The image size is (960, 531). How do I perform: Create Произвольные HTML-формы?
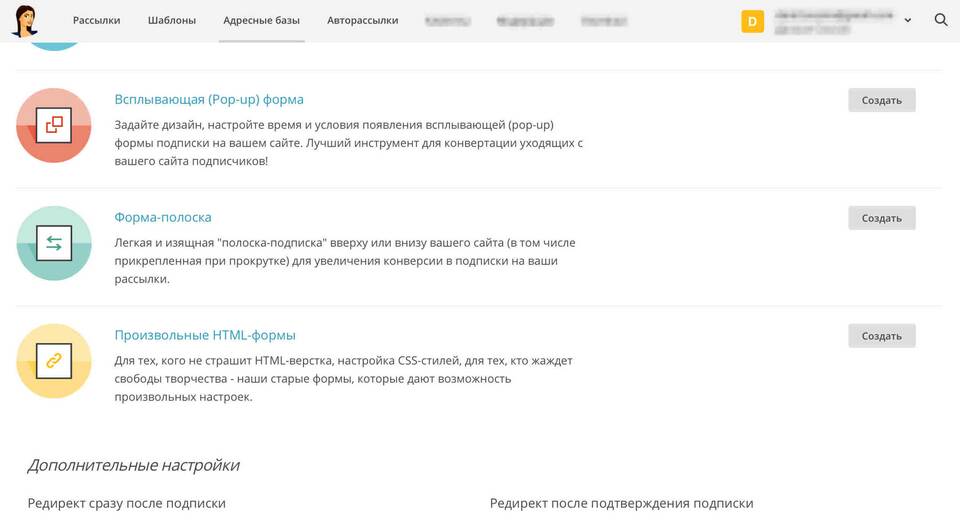pyautogui.click(x=882, y=336)
